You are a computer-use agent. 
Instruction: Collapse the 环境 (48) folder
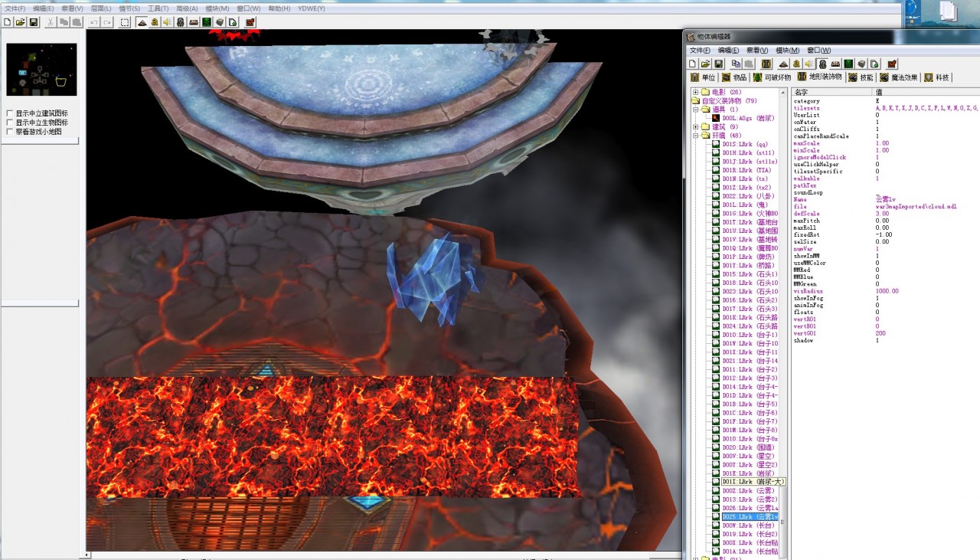pos(695,136)
